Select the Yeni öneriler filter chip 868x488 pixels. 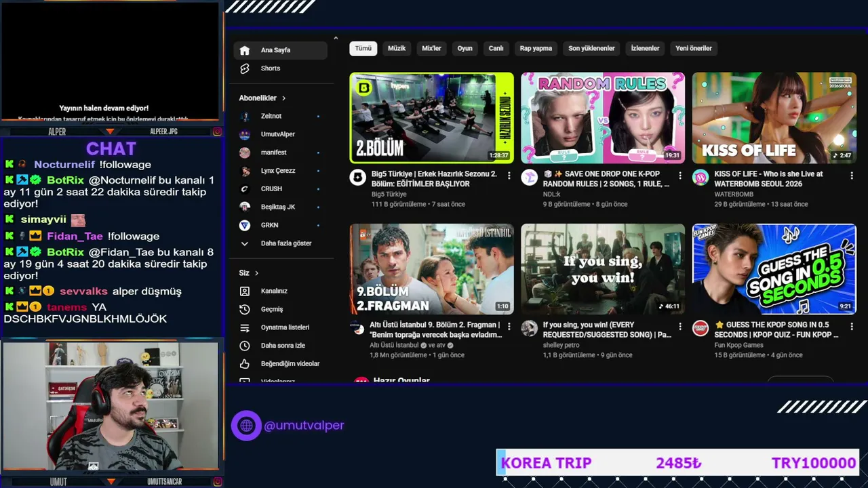tap(694, 49)
